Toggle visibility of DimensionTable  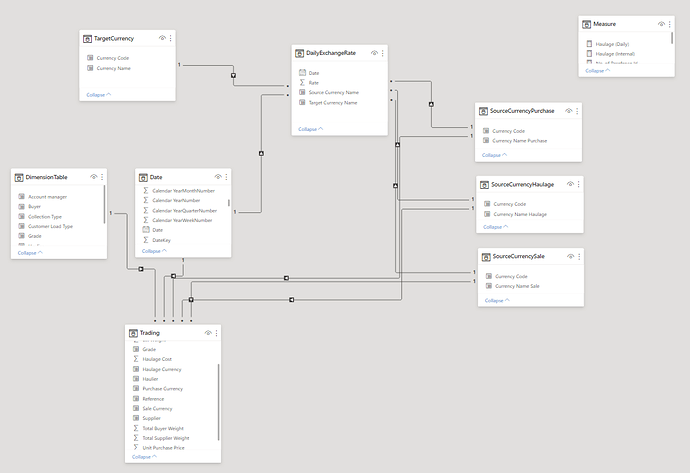[93, 177]
